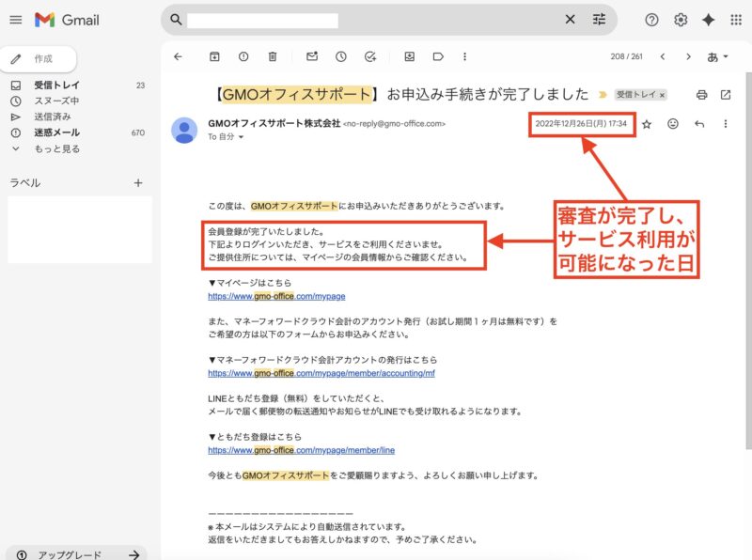Click the アップグレード upgrade button

(x=77, y=554)
